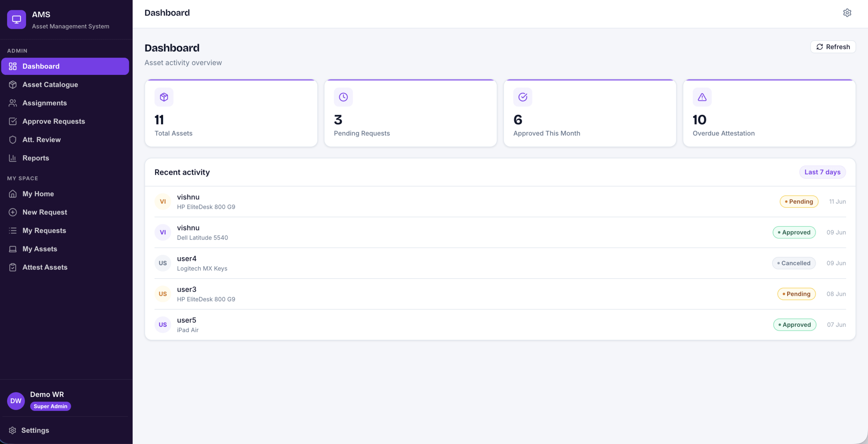Viewport: 868px width, 444px height.
Task: Click the 08 Jun date label
Action: pos(836,294)
